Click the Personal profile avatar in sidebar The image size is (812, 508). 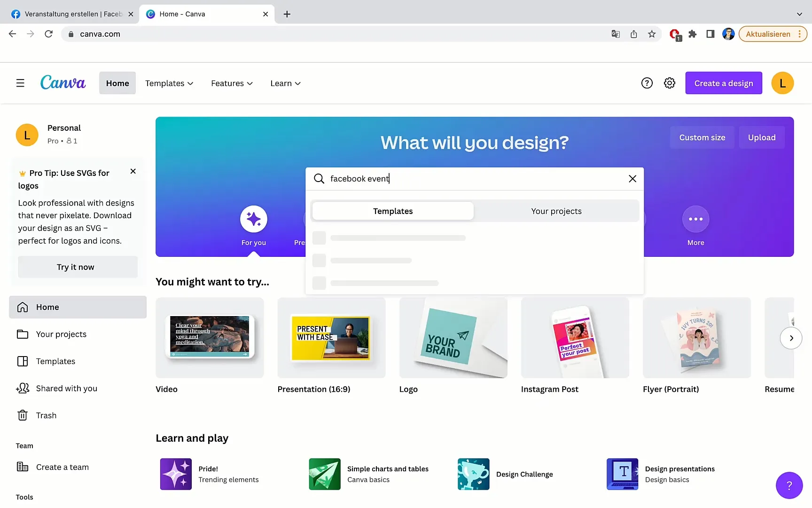click(27, 135)
